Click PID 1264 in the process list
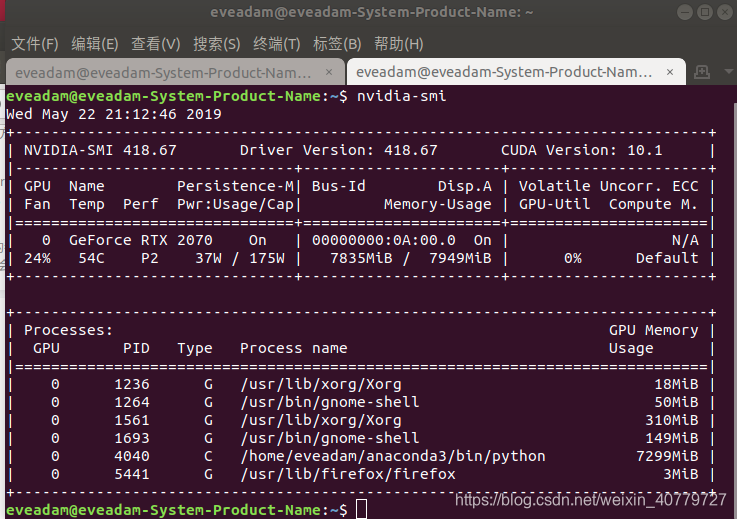The width and height of the screenshot is (737, 519). [132, 402]
